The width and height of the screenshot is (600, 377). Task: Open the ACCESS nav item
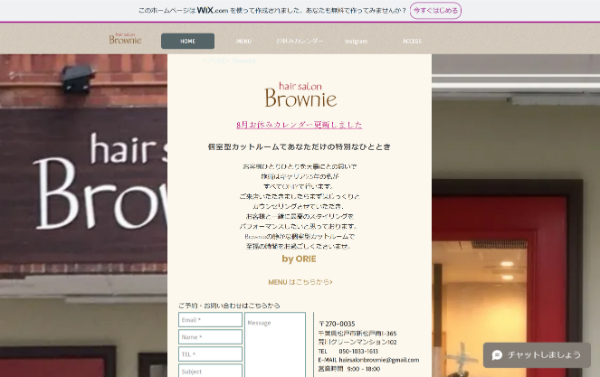[x=412, y=41]
